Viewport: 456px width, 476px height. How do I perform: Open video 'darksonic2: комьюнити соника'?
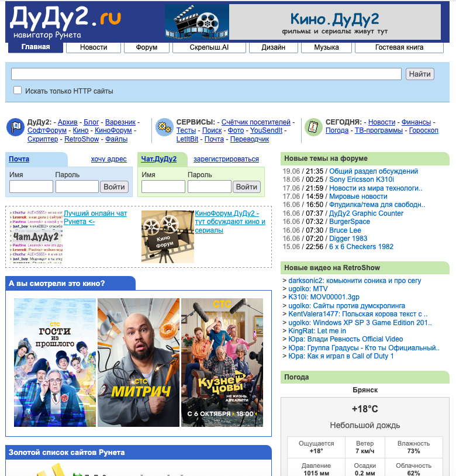click(354, 281)
